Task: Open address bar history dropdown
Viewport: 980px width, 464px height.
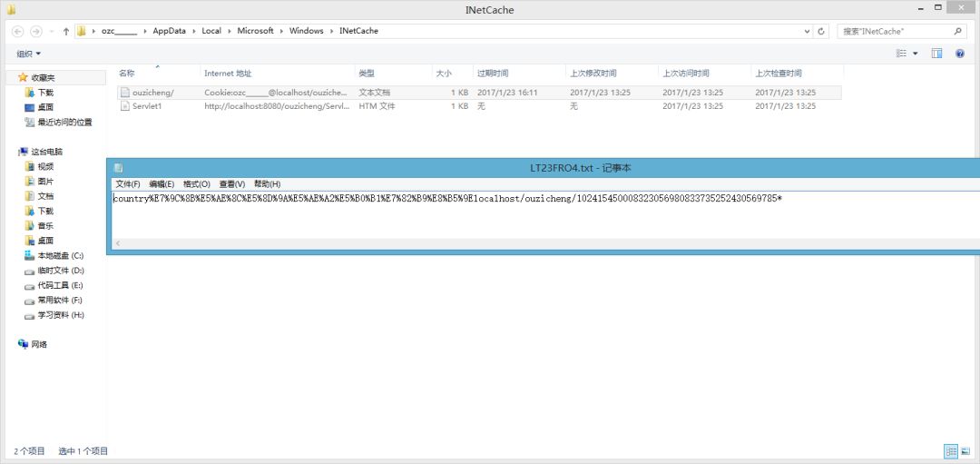Action: [x=808, y=31]
